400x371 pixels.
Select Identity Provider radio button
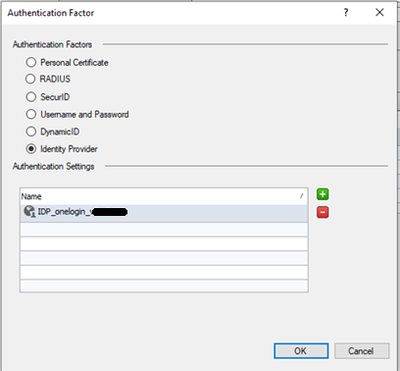31,149
